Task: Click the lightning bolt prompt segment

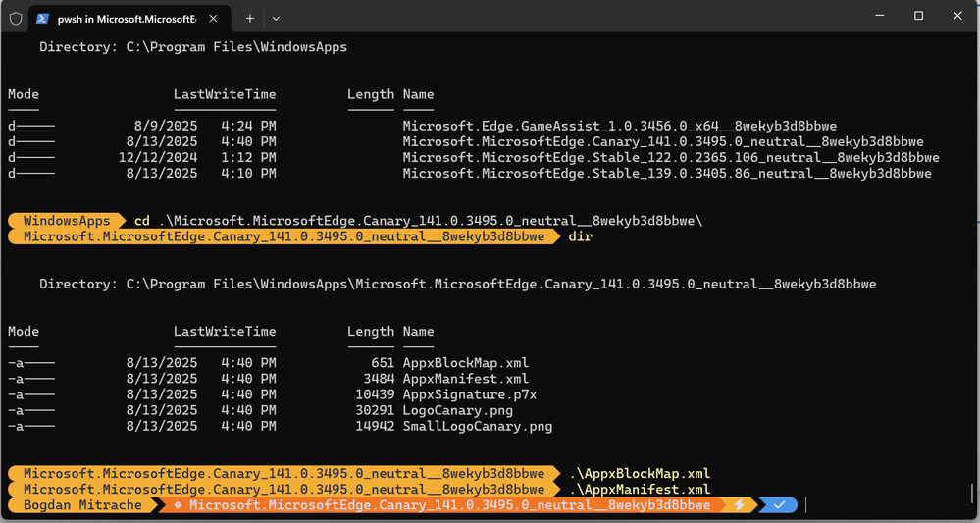Action: click(740, 505)
